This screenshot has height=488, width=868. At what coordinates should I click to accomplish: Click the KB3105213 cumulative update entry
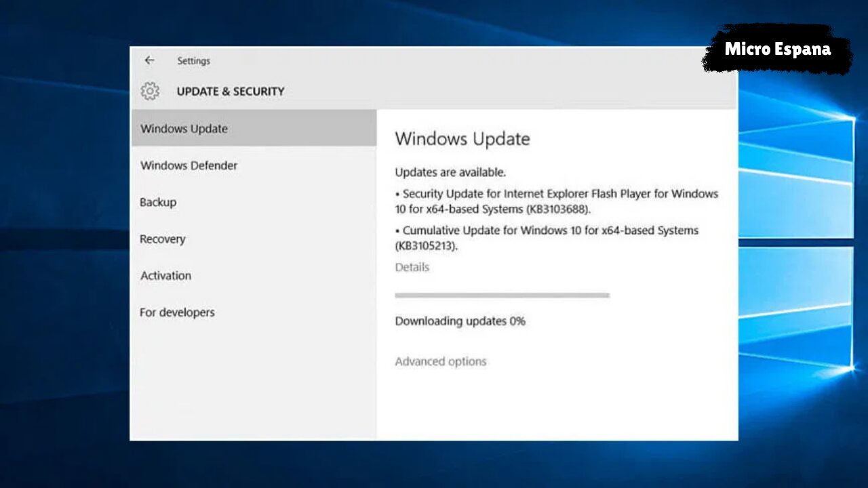point(547,238)
